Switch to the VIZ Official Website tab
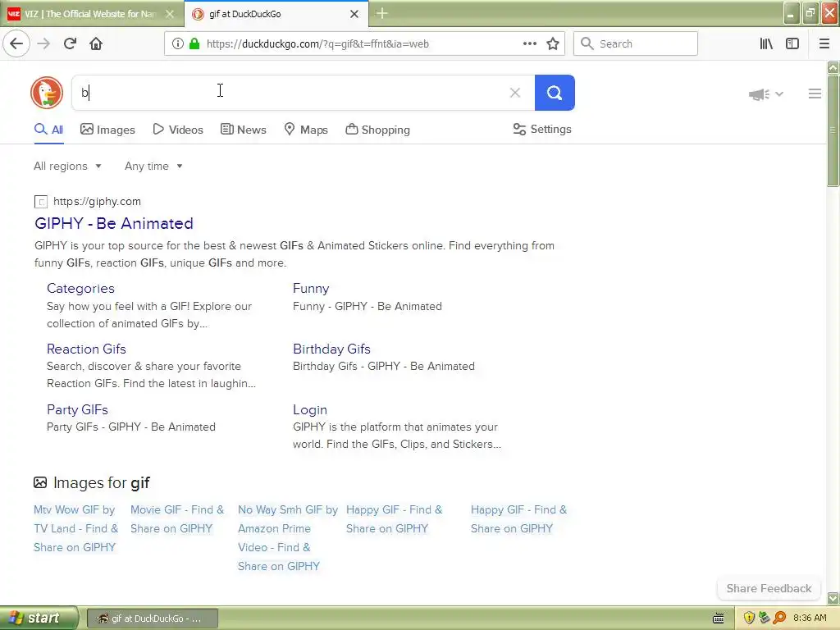This screenshot has height=630, width=840. click(90, 14)
